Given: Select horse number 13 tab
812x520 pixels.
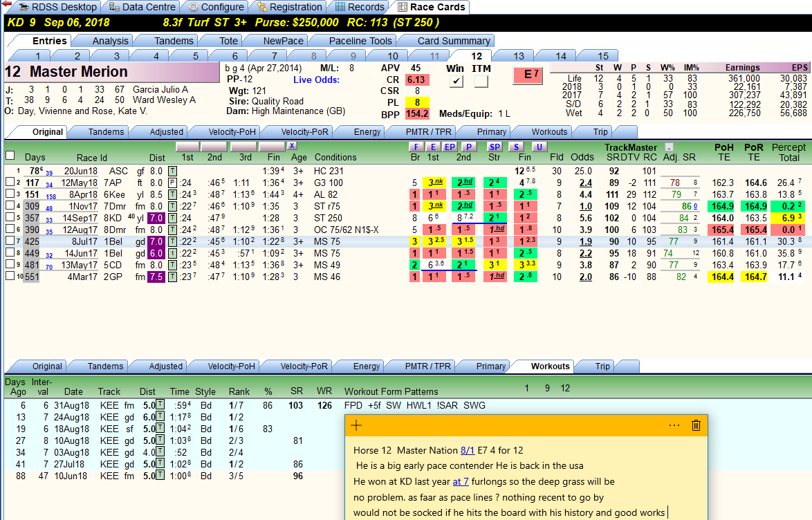Looking at the screenshot, I should click(x=518, y=56).
